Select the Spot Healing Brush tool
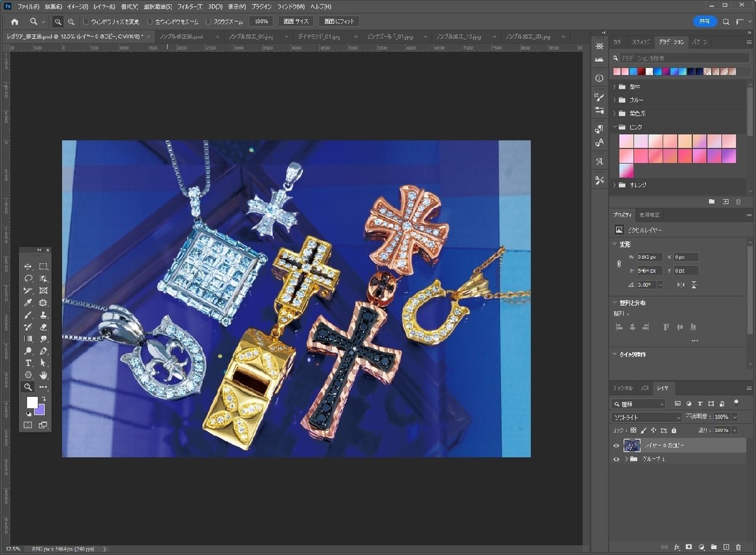This screenshot has width=756, height=555. pyautogui.click(x=43, y=303)
